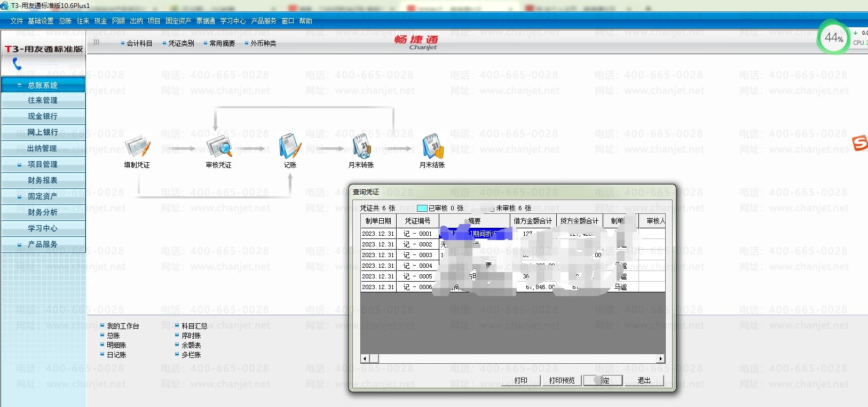Click the 凭证编号 column header

click(418, 221)
